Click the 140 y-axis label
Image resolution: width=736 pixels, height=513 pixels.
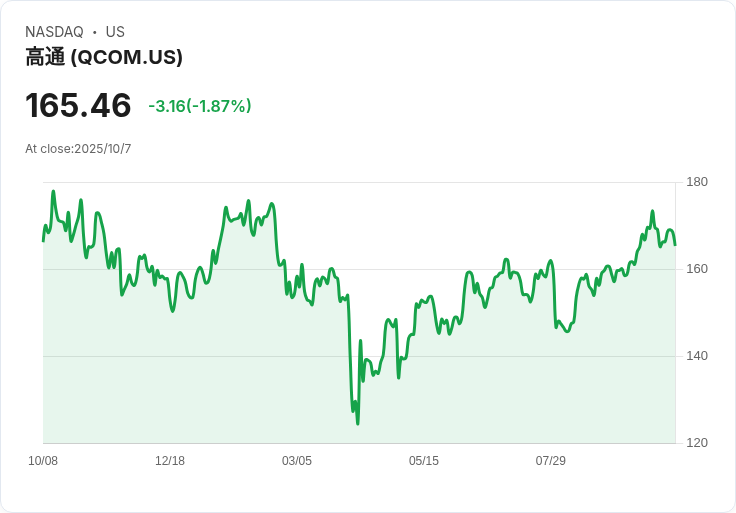697,356
